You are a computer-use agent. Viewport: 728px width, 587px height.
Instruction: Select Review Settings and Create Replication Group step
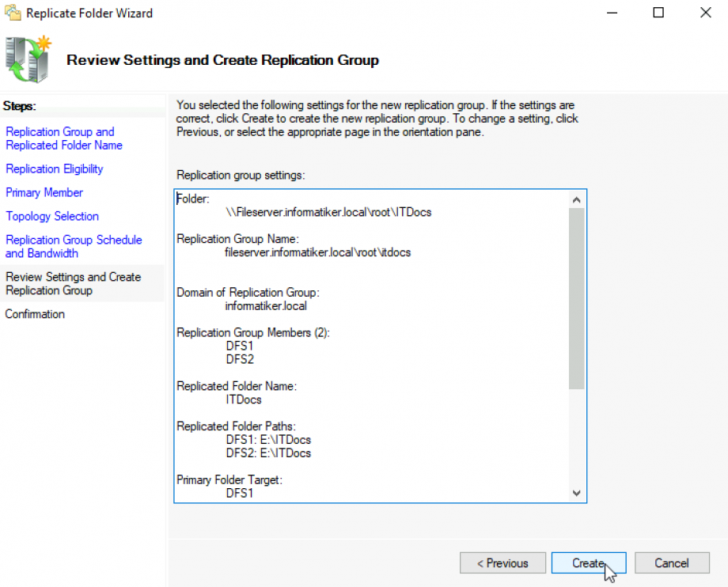click(x=73, y=283)
